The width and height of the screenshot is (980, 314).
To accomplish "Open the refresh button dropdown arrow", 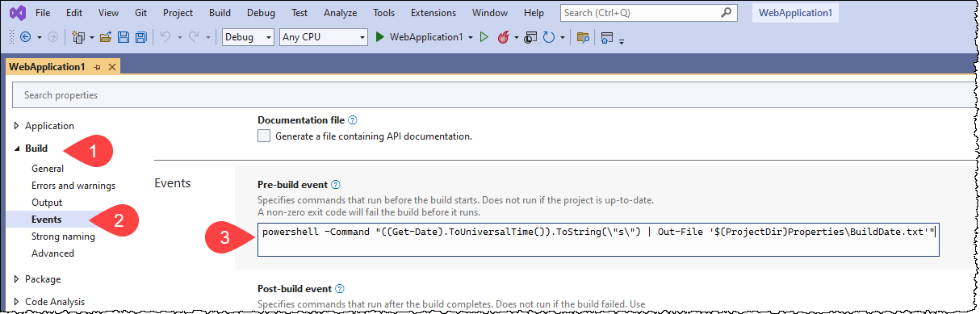I will click(562, 37).
